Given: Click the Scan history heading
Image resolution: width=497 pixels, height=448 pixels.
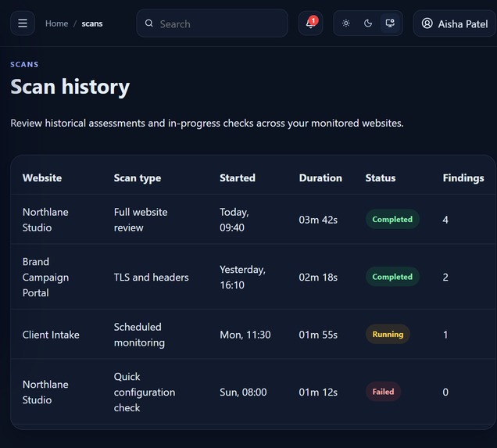Looking at the screenshot, I should click(x=70, y=87).
